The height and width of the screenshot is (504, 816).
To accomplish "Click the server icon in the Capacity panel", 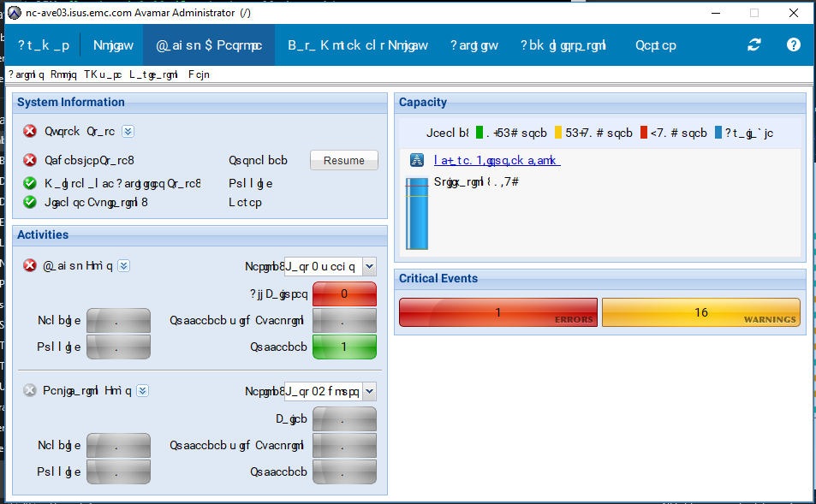I will (417, 160).
